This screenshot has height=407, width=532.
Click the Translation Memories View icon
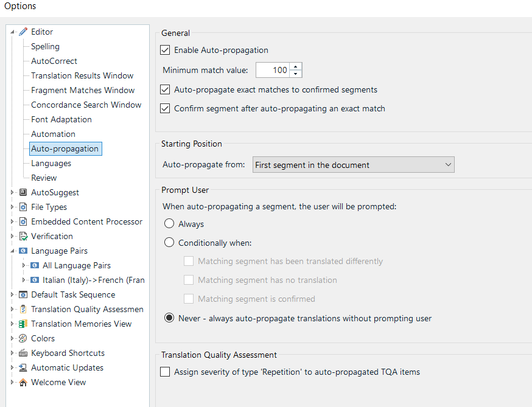23,324
